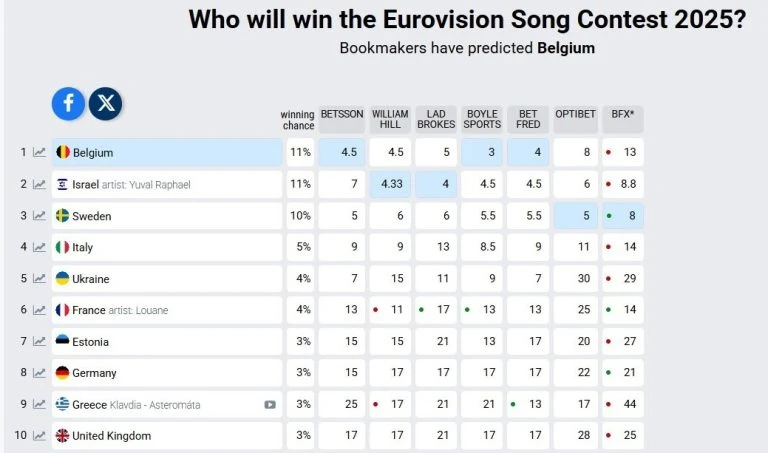Open the Germany country link
This screenshot has height=453, width=768.
(94, 373)
